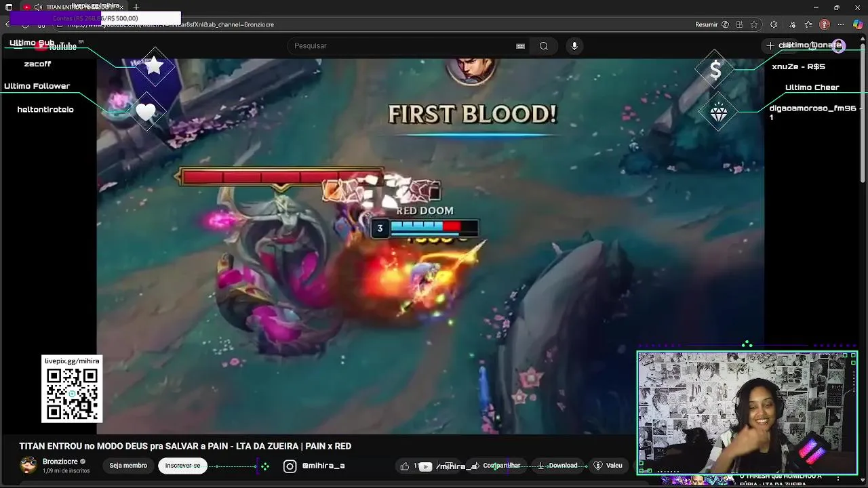868x488 pixels.
Task: Open the browser profile picture
Action: pos(825,24)
